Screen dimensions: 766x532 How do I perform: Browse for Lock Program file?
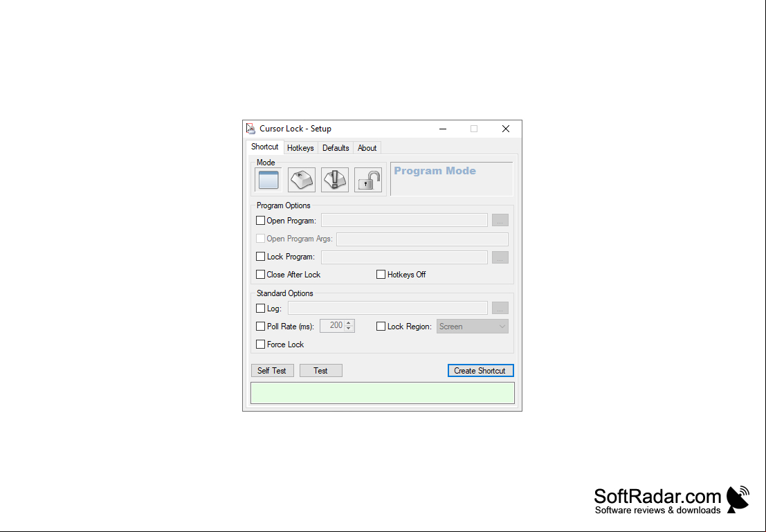(500, 257)
